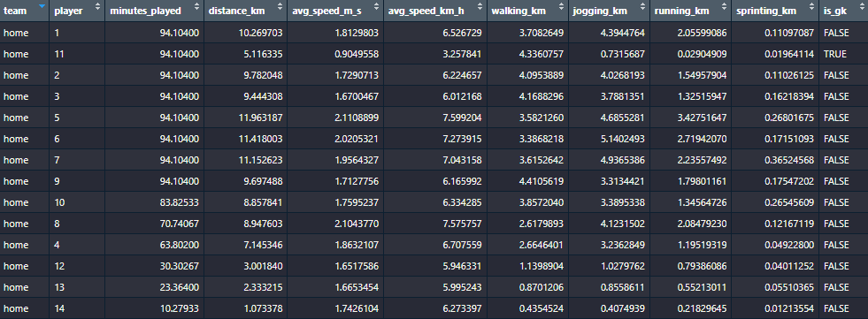Click jogging_km value 5.1402493
Image resolution: width=868 pixels, height=319 pixels.
pyautogui.click(x=623, y=139)
